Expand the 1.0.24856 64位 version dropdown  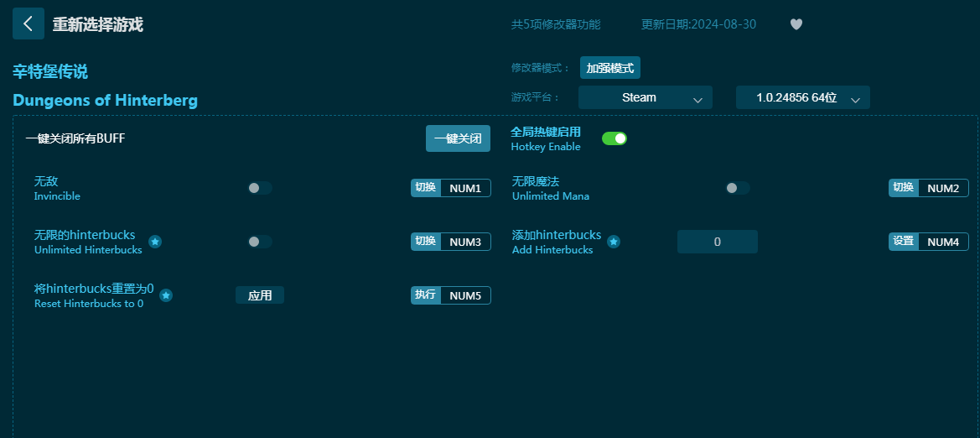click(x=802, y=97)
